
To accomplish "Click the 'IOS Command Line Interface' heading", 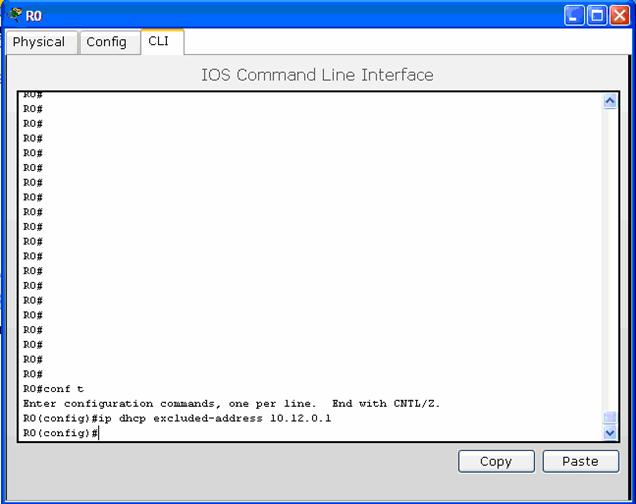I will tap(317, 75).
